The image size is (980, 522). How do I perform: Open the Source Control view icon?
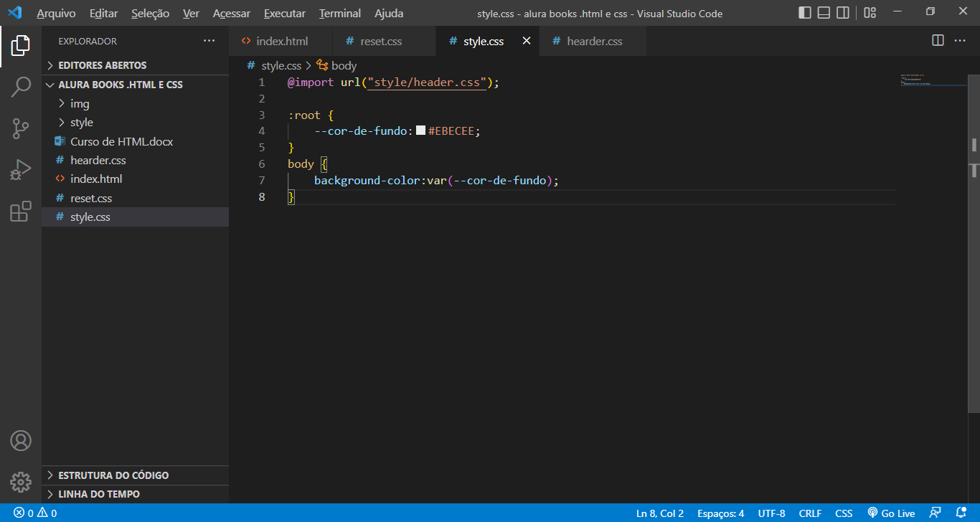21,129
